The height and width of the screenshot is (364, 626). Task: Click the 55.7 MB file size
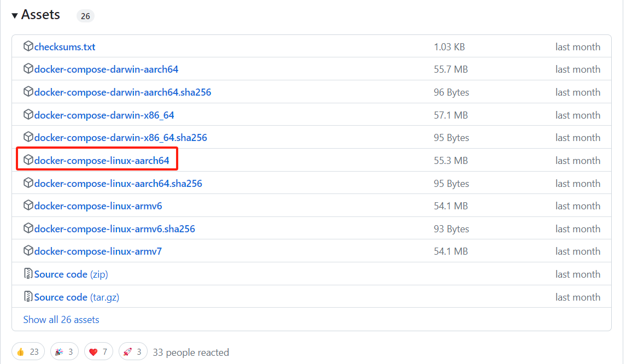tap(451, 69)
